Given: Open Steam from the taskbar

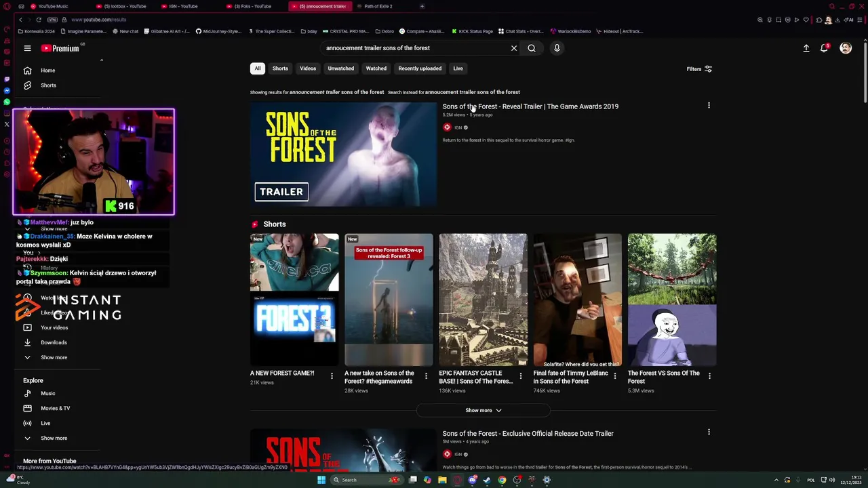Looking at the screenshot, I should point(487,480).
